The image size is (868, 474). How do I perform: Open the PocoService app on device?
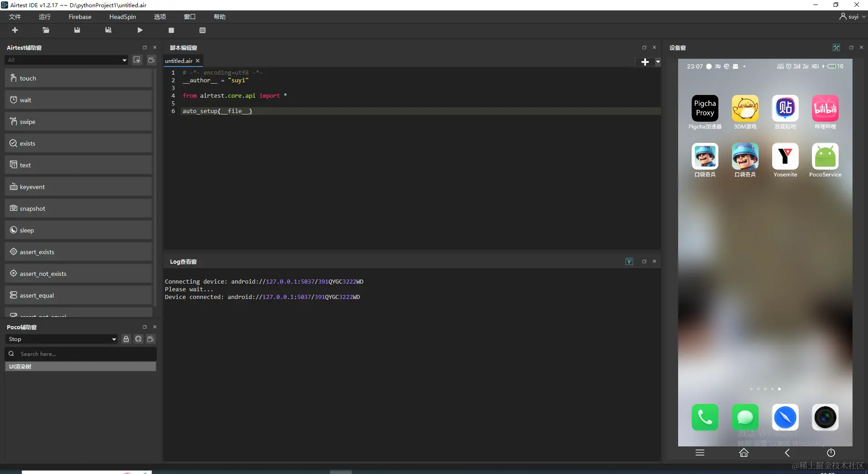click(x=826, y=156)
